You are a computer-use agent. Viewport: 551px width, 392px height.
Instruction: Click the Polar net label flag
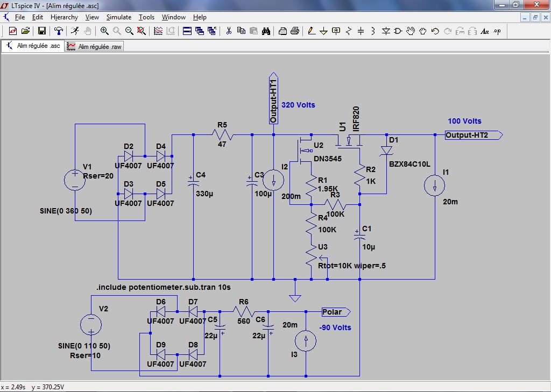[x=336, y=312]
